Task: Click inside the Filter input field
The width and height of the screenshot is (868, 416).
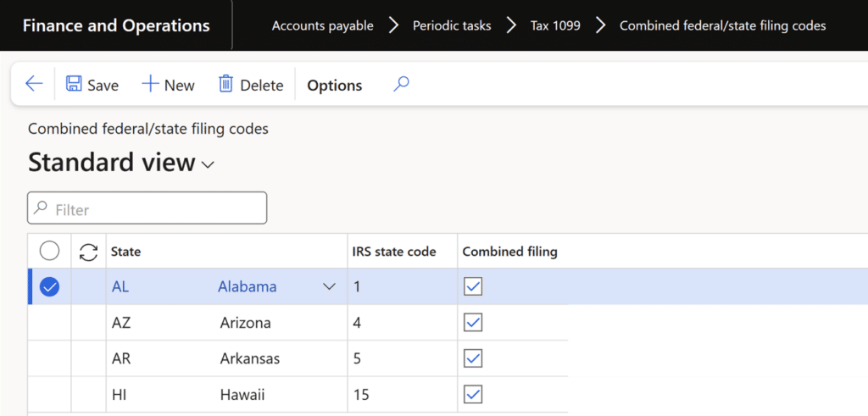Action: (x=153, y=208)
